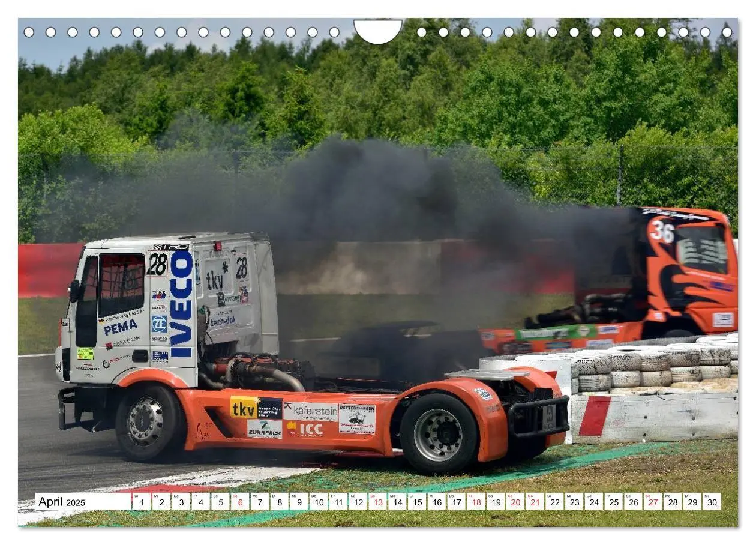Select day 24 in the April strip
756x545 pixels.
pyautogui.click(x=593, y=502)
